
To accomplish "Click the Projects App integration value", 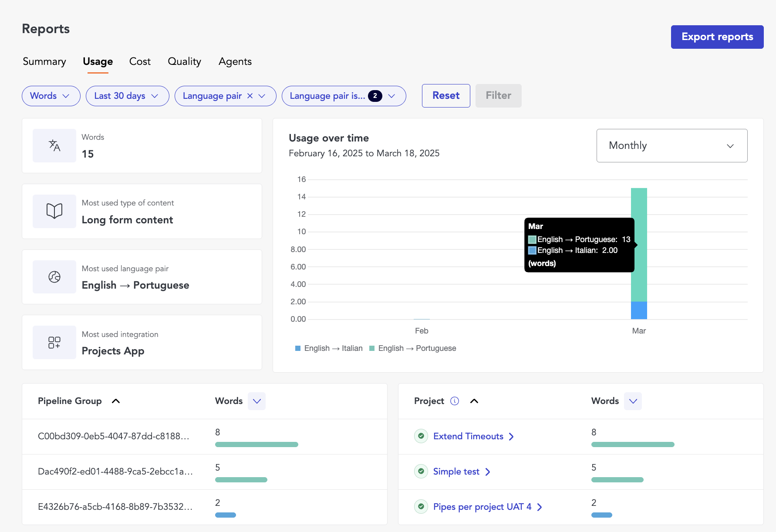I will (x=113, y=351).
